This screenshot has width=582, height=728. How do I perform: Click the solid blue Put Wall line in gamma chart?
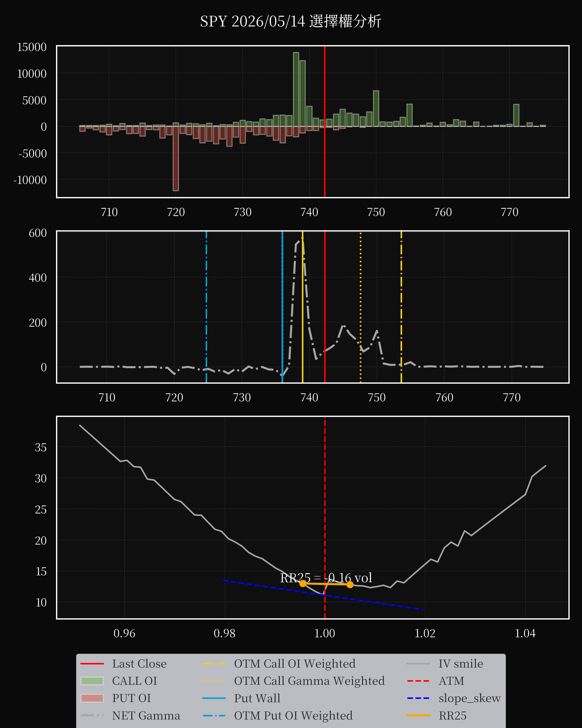[282, 307]
